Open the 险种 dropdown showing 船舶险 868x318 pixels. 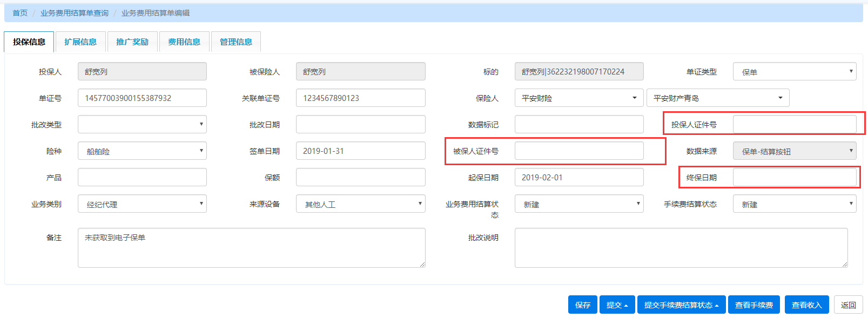click(x=142, y=151)
